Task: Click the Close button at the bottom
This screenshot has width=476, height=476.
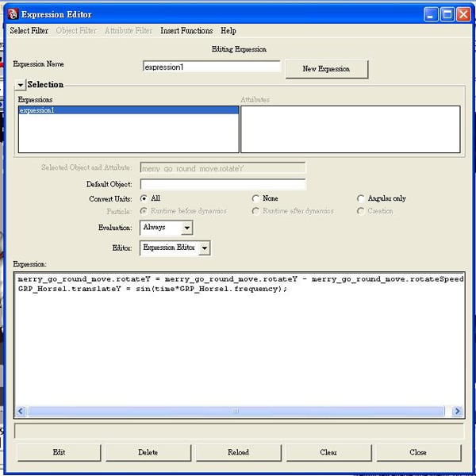Action: click(418, 452)
